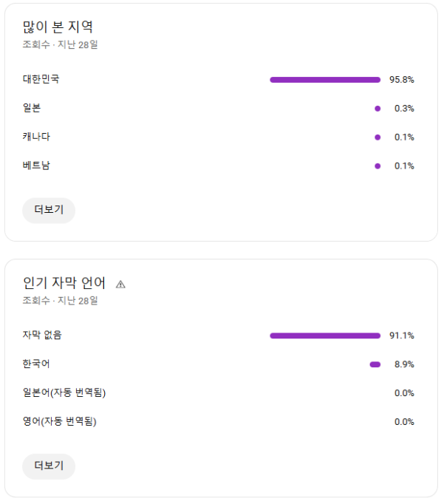Viewport: 443px width, 504px height.
Task: Click 영어(자동 번역됨) subtitle row
Action: tap(60, 421)
